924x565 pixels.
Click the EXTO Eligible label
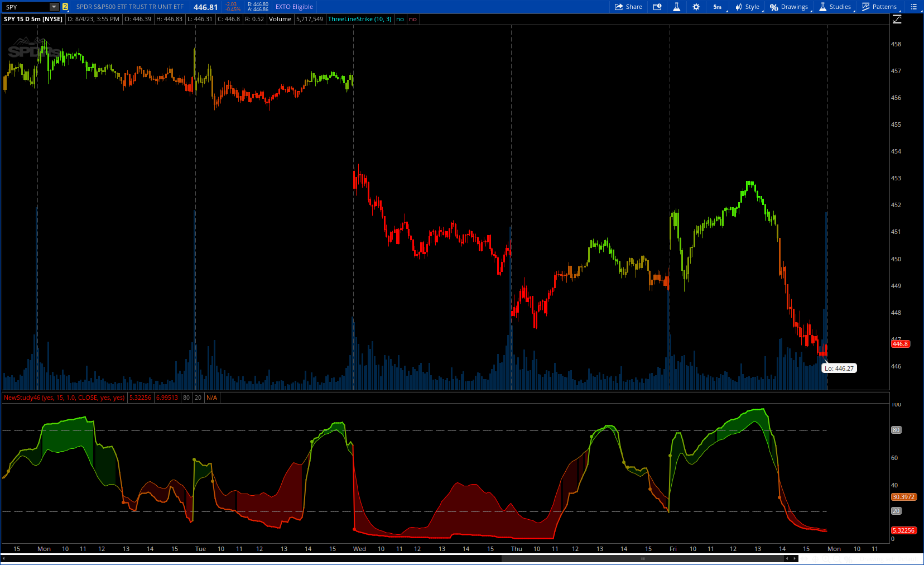(294, 7)
